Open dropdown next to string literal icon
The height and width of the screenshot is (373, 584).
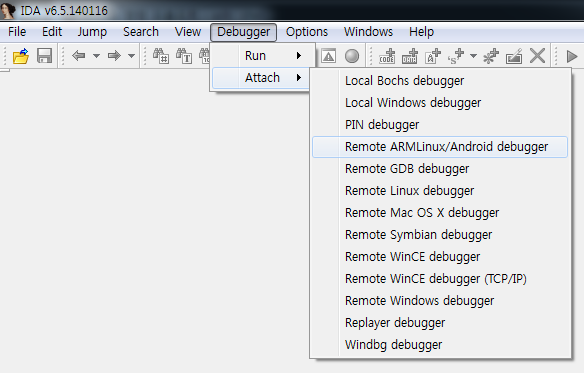point(473,56)
